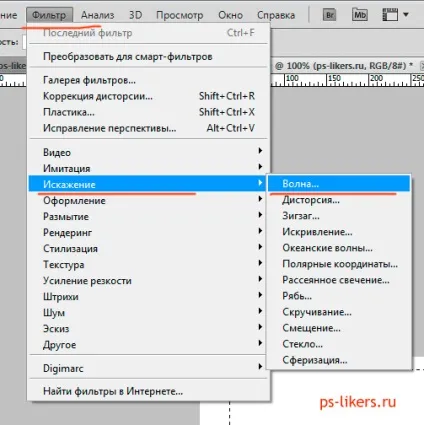Expand the Другое submenu
The image size is (424, 425).
pyautogui.click(x=149, y=345)
